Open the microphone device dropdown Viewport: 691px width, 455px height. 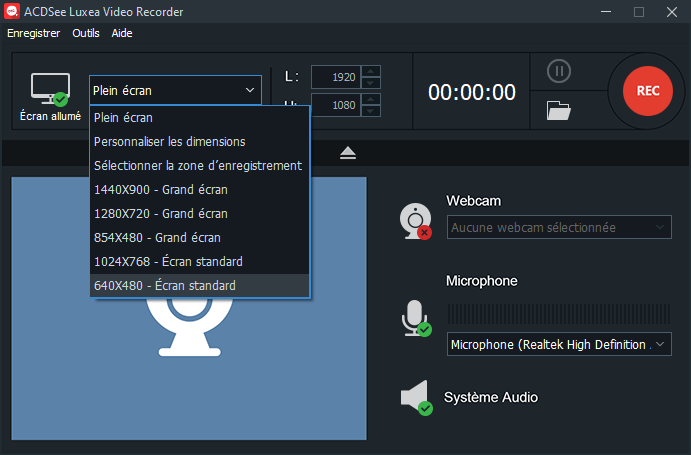click(559, 345)
